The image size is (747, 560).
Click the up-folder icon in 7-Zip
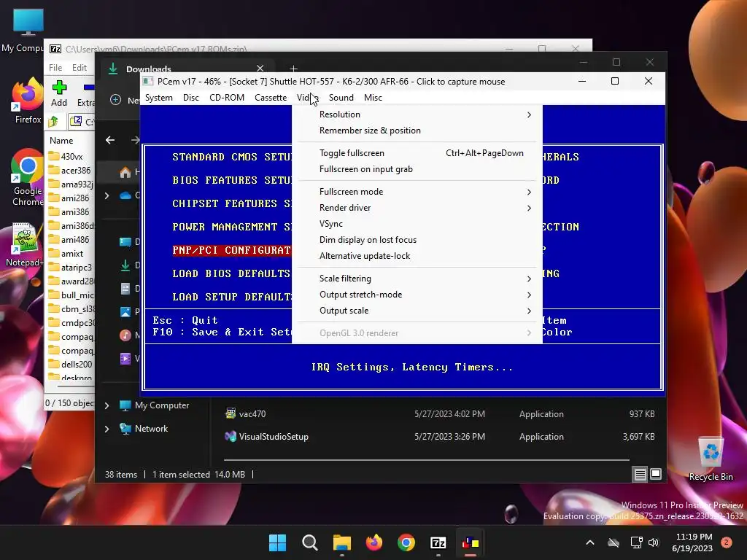53,122
